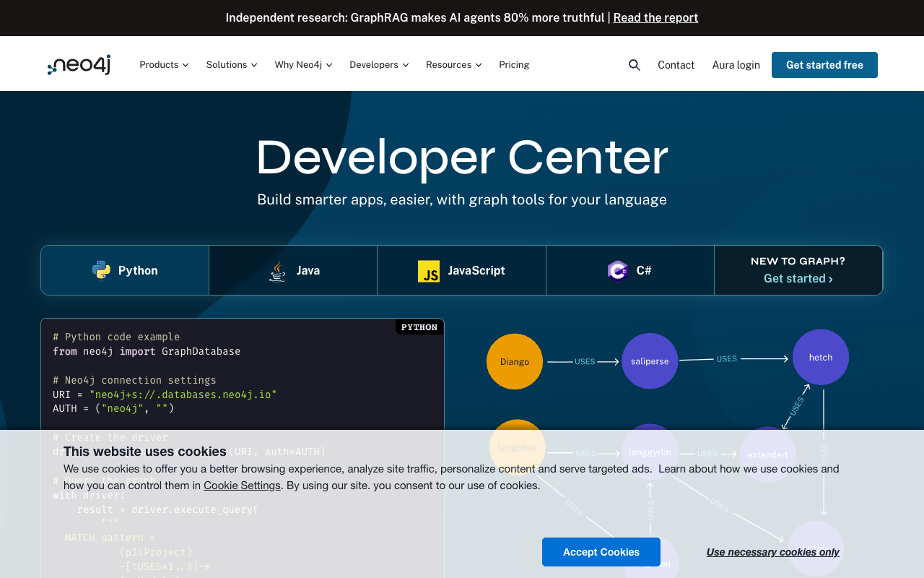Click the saliperse graph node

coord(650,361)
